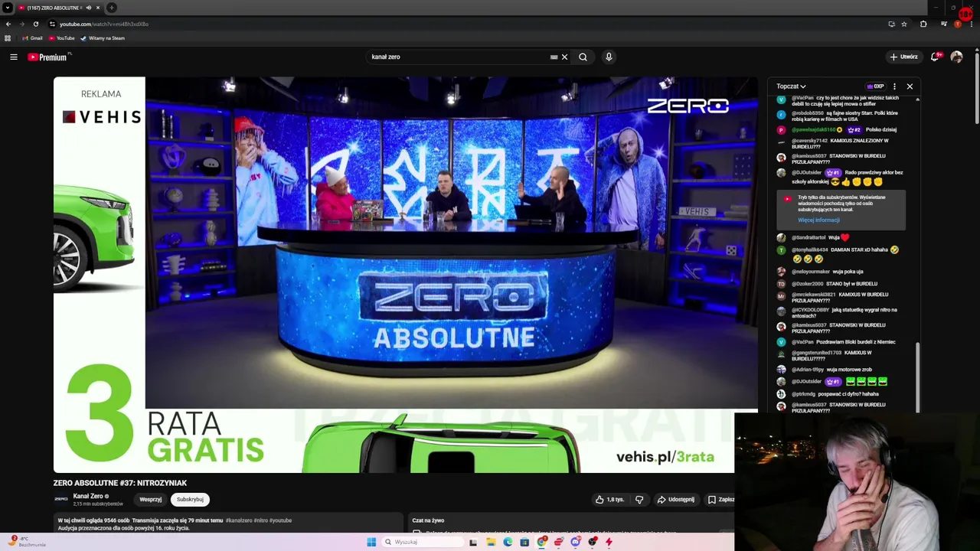Click the search magnifier button
Viewport: 980px width, 551px height.
(x=583, y=57)
